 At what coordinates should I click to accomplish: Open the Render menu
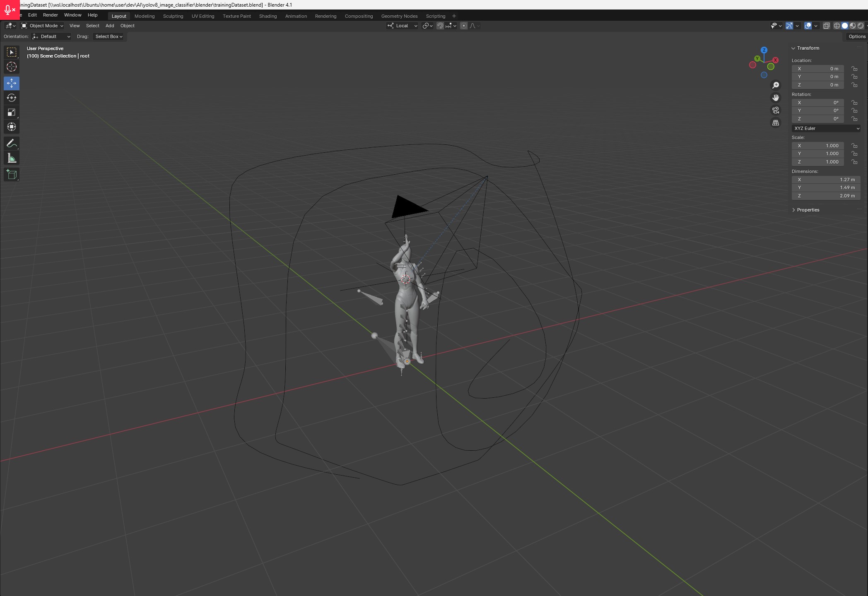coord(50,15)
